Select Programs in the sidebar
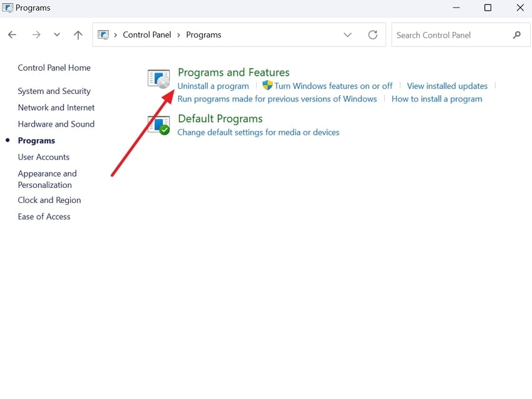 (36, 140)
